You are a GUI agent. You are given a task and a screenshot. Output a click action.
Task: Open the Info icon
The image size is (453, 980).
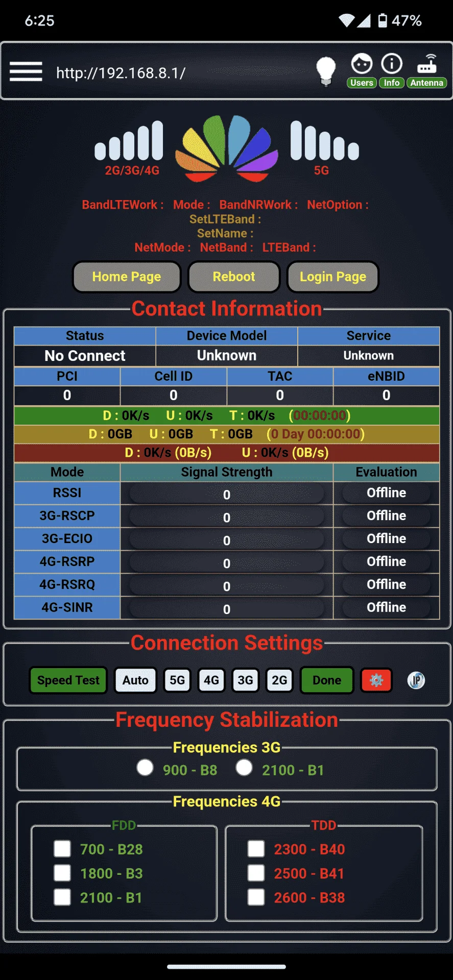point(392,70)
